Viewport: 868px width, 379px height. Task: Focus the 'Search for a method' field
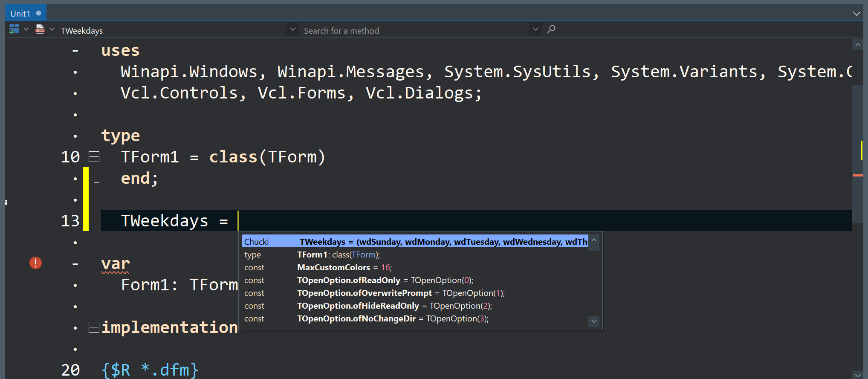pos(415,30)
